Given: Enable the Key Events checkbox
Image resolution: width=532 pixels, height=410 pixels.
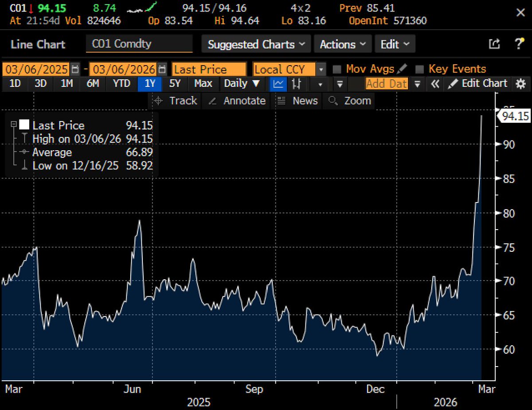Looking at the screenshot, I should [x=419, y=69].
